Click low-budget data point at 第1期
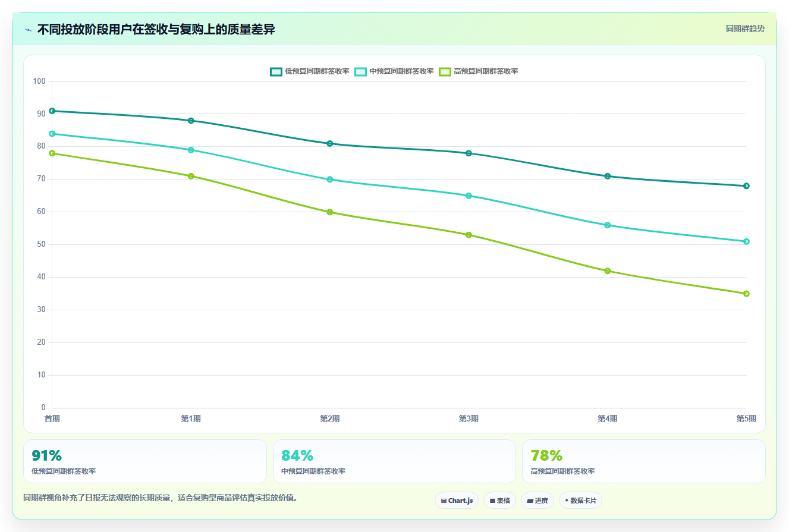Image resolution: width=789 pixels, height=532 pixels. 191,121
